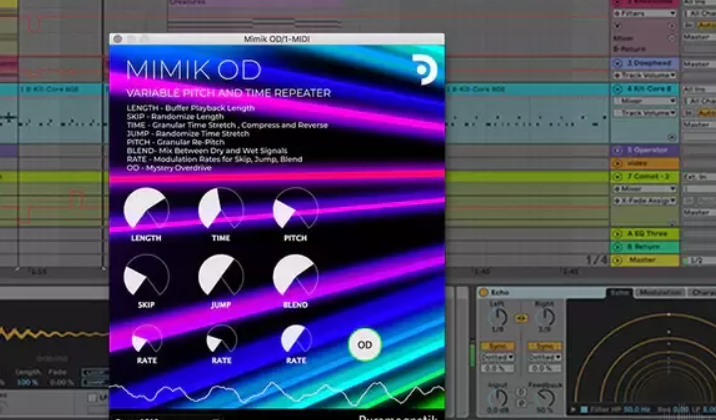Click the Echo Input gain knob
The height and width of the screenshot is (420, 716).
click(x=498, y=399)
